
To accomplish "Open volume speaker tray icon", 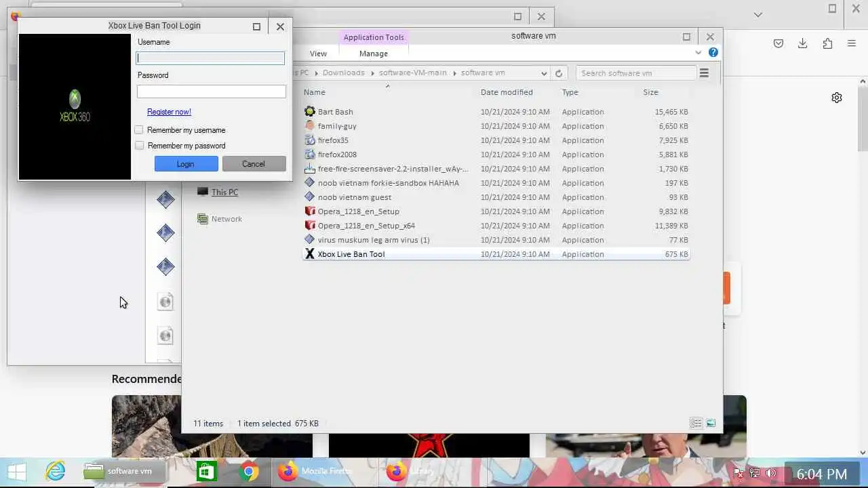I will point(770,473).
